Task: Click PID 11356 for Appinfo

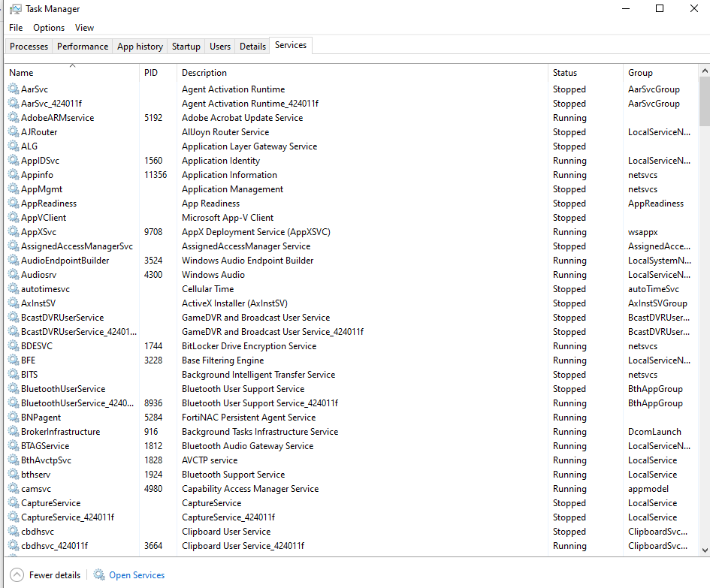Action: pyautogui.click(x=156, y=175)
